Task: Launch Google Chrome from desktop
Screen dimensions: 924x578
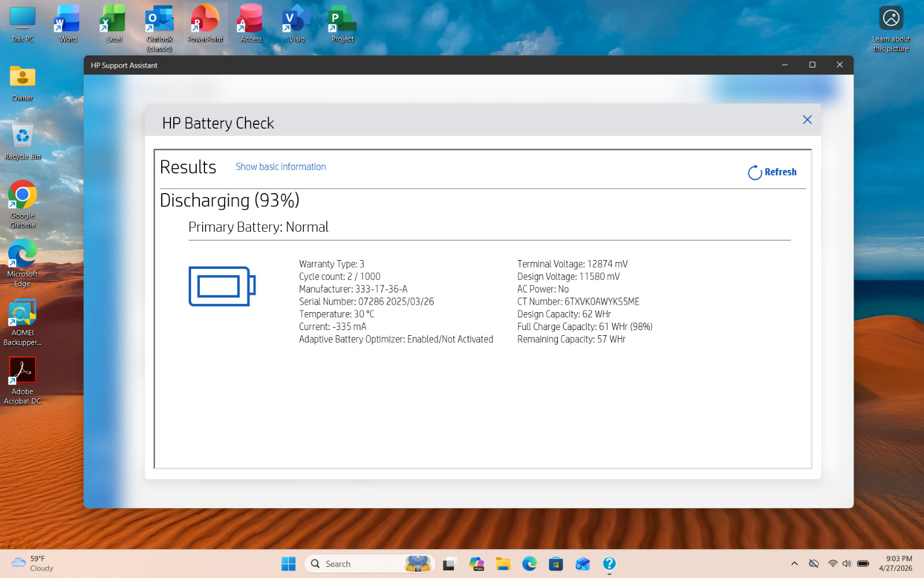Action: click(23, 205)
